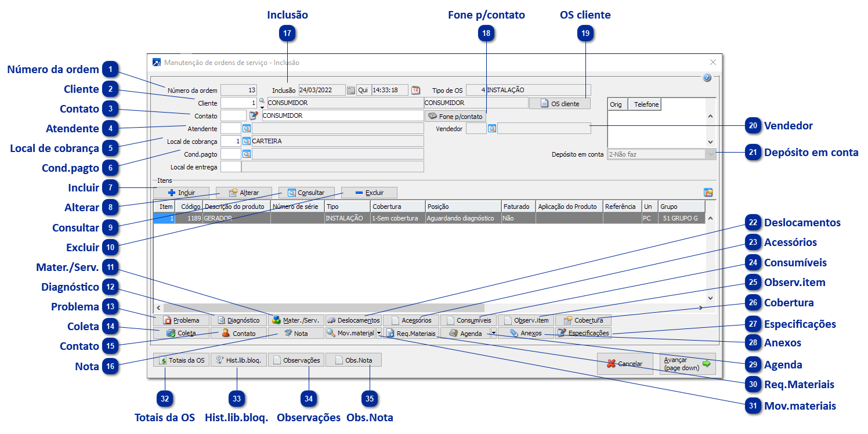The height and width of the screenshot is (434, 868).
Task: Open the Problema button
Action: (x=182, y=320)
